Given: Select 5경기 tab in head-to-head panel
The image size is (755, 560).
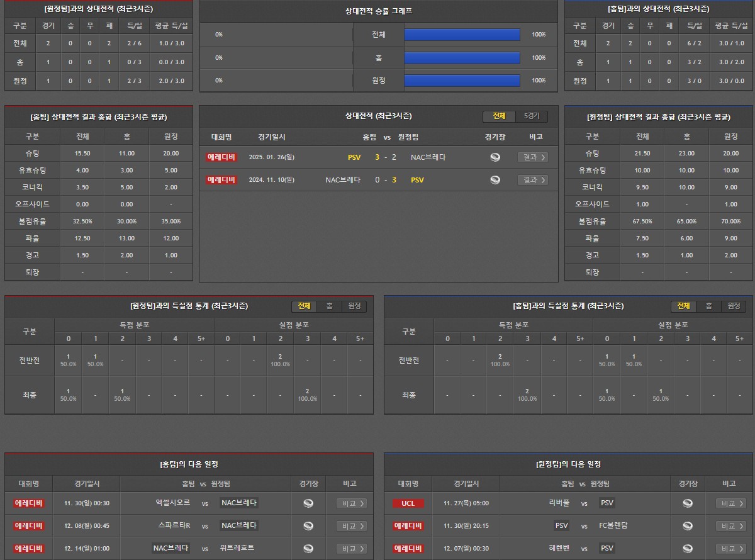Looking at the screenshot, I should (532, 116).
